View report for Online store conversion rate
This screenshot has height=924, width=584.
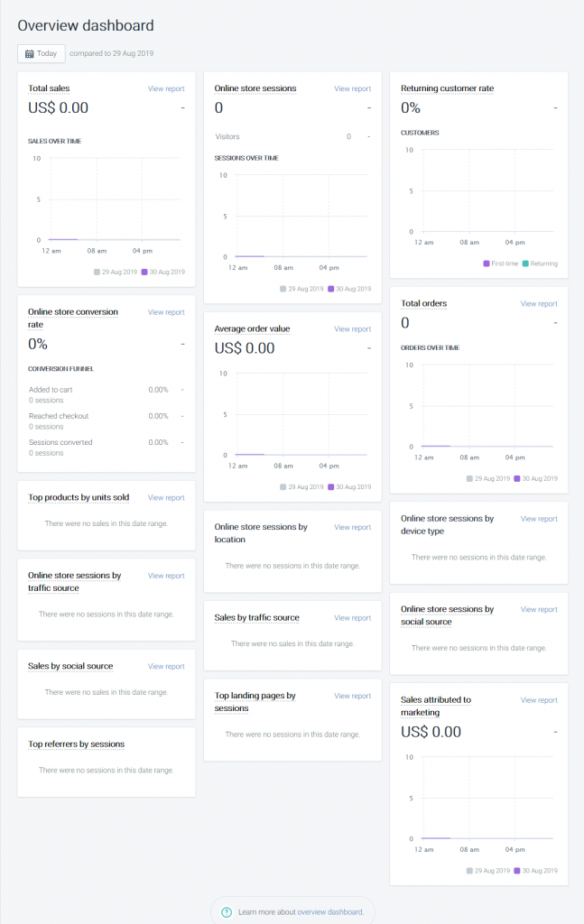(166, 312)
